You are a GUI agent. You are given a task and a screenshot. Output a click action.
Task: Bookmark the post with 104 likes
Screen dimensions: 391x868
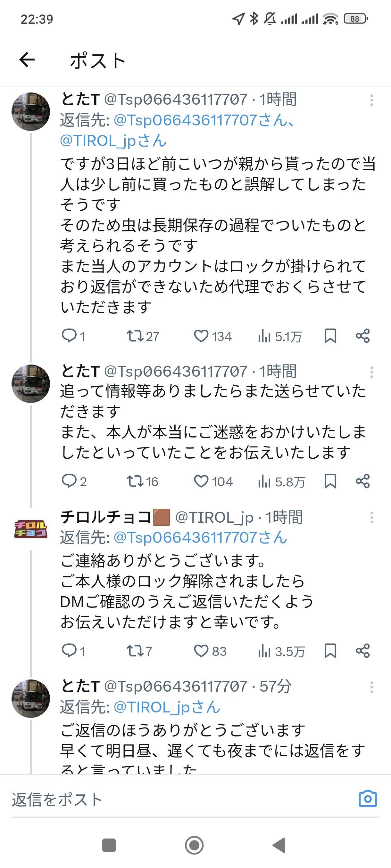pyautogui.click(x=330, y=481)
